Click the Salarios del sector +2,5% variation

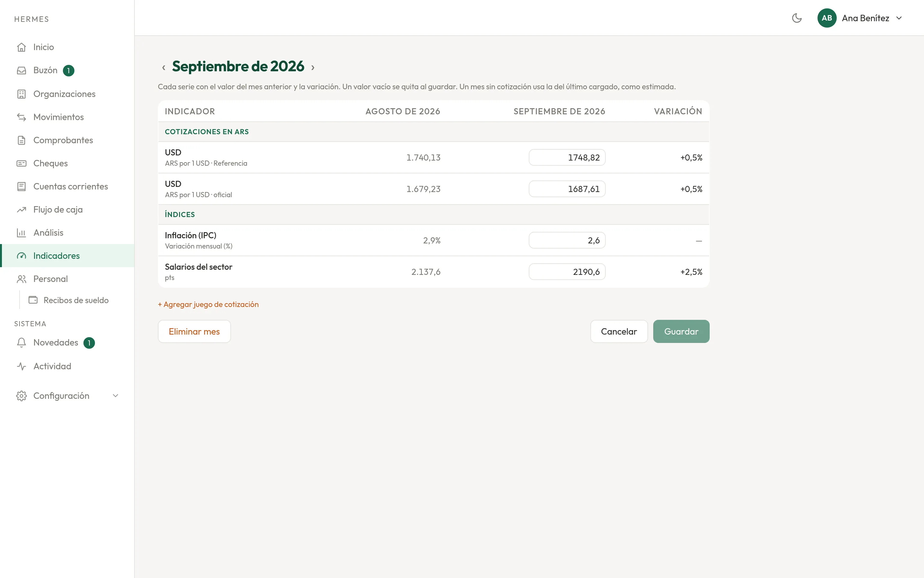coord(691,272)
